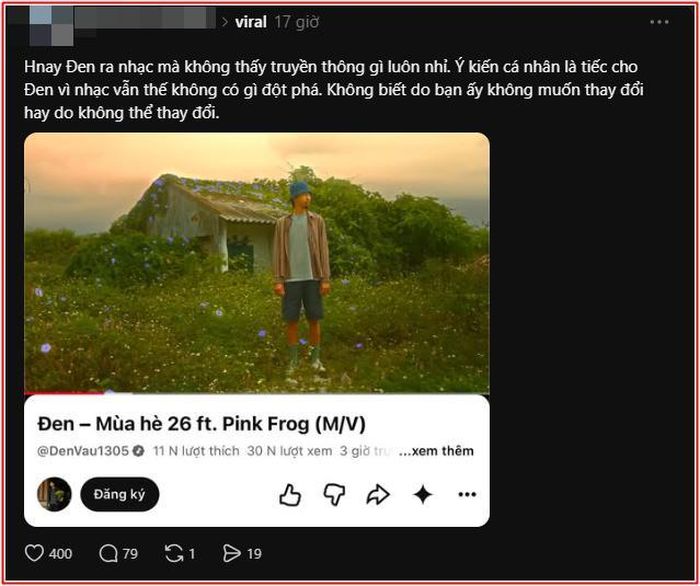This screenshot has height=586, width=700.
Task: Tap the thumbs up on the video card
Action: click(x=290, y=495)
